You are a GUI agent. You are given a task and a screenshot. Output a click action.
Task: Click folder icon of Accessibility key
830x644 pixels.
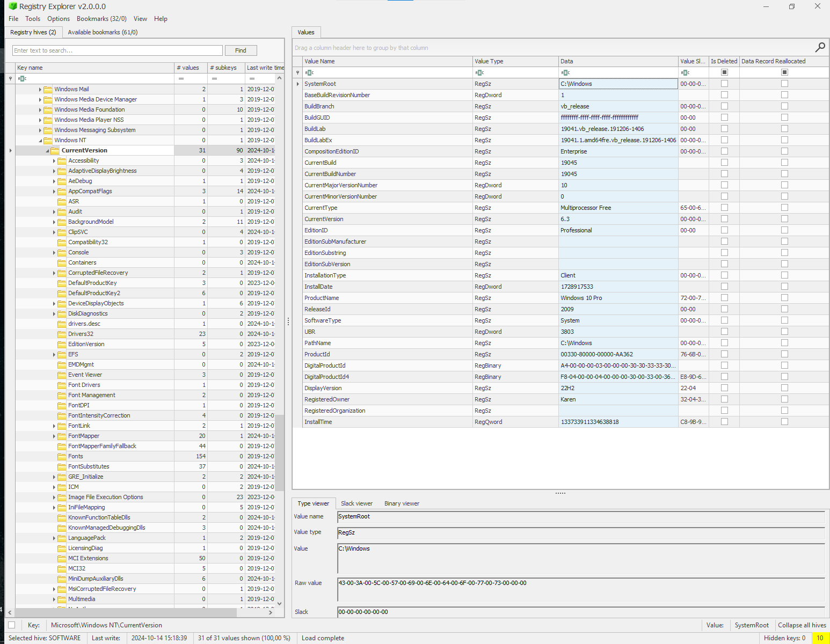point(62,160)
